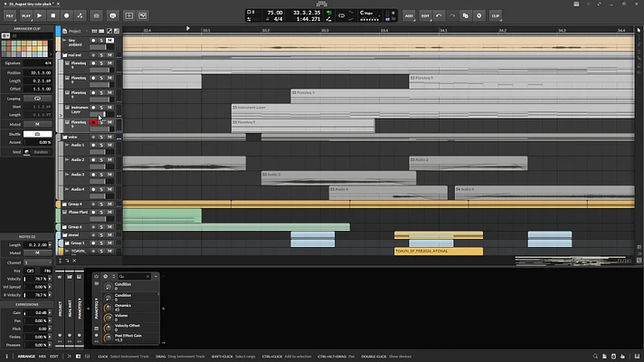Open the Project panel header

point(74,31)
